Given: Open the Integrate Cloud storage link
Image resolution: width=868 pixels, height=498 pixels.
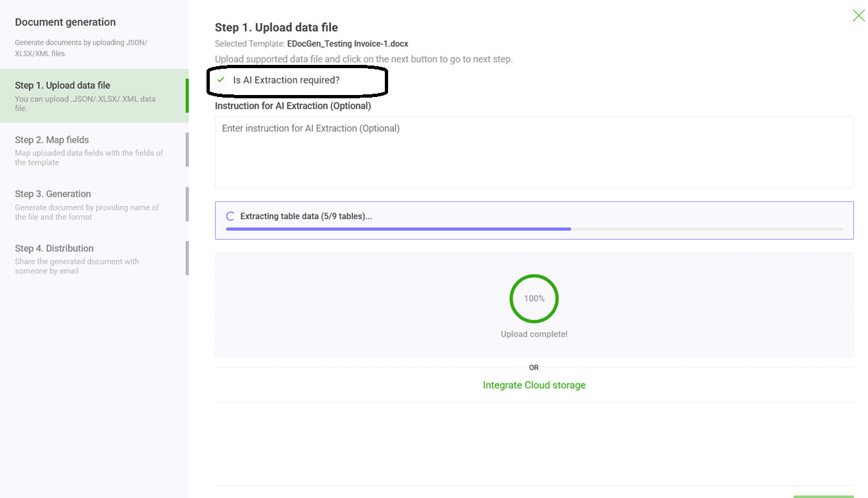Looking at the screenshot, I should click(x=534, y=385).
